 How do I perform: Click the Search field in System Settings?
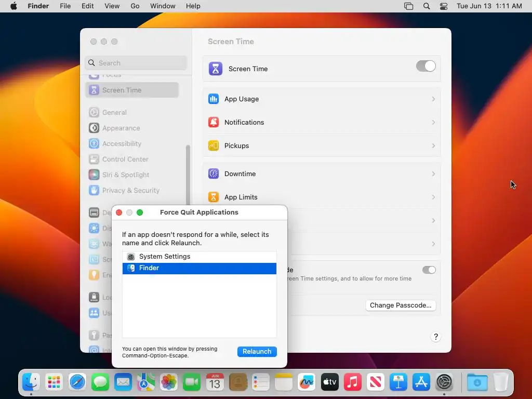tap(136, 63)
